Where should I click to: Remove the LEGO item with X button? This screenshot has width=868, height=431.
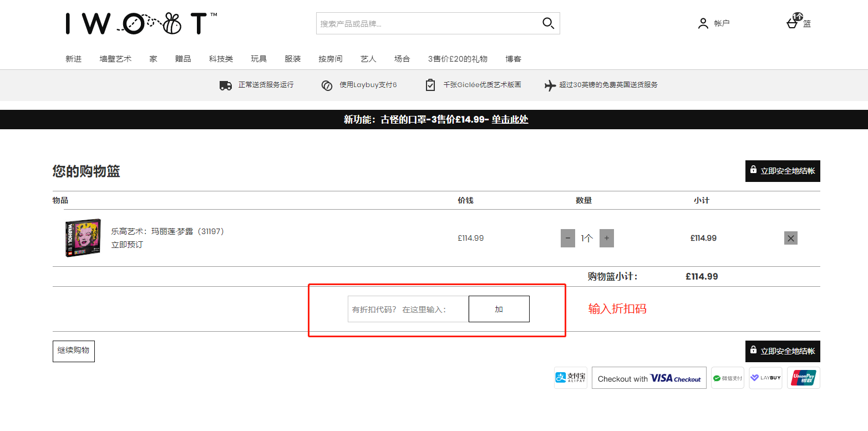[x=790, y=238]
